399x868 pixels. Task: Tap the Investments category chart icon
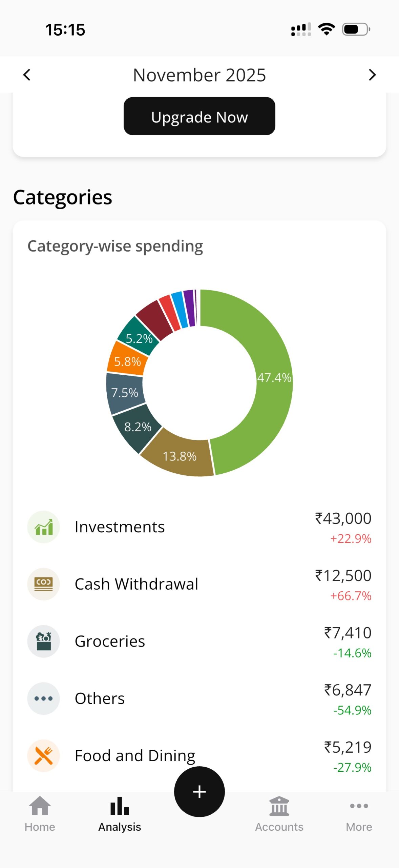(x=43, y=527)
